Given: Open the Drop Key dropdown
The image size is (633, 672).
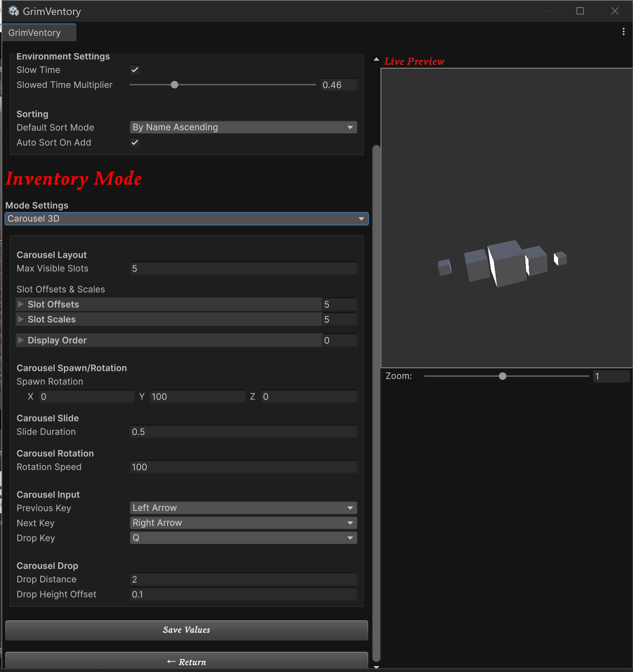Looking at the screenshot, I should pos(243,538).
